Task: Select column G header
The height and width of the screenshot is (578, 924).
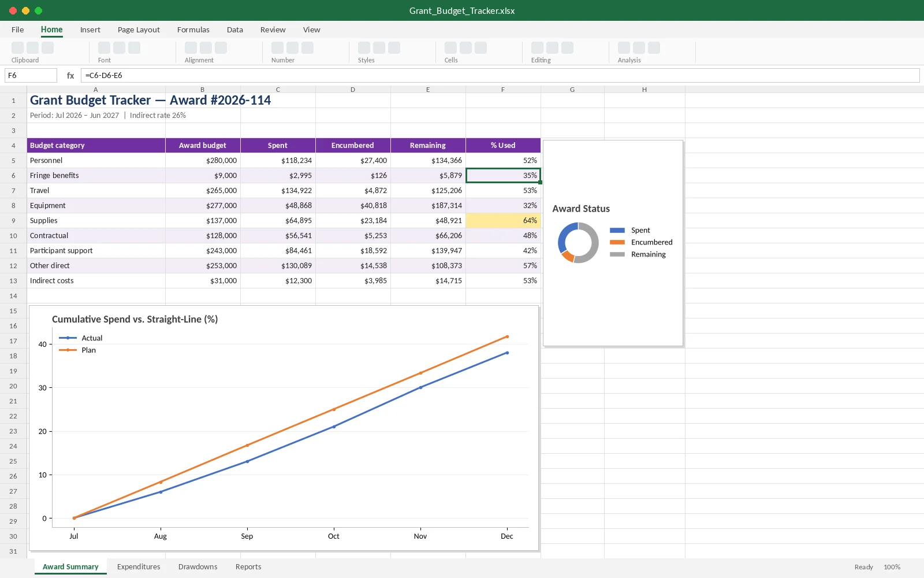Action: [572, 90]
